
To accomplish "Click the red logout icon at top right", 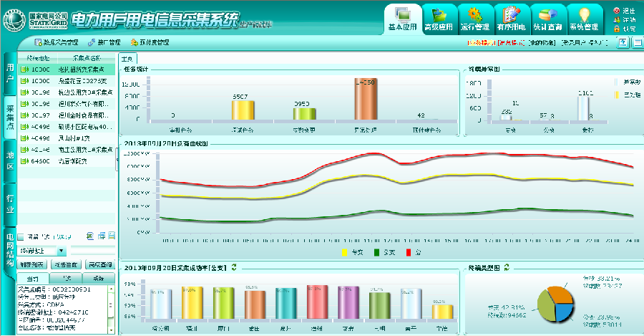I will tap(617, 11).
